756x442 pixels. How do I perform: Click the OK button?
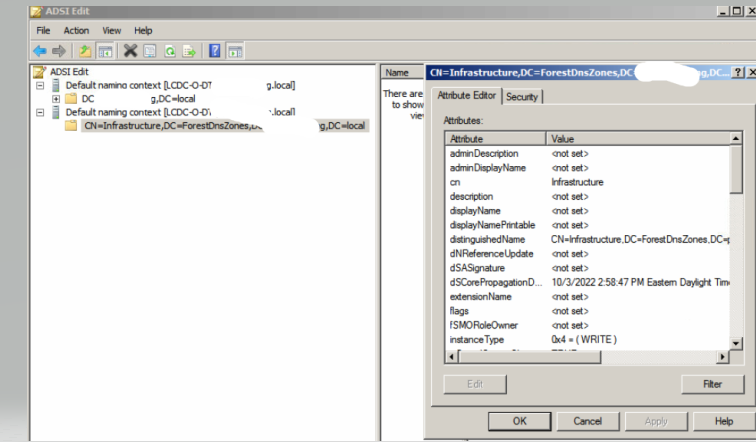tap(519, 421)
